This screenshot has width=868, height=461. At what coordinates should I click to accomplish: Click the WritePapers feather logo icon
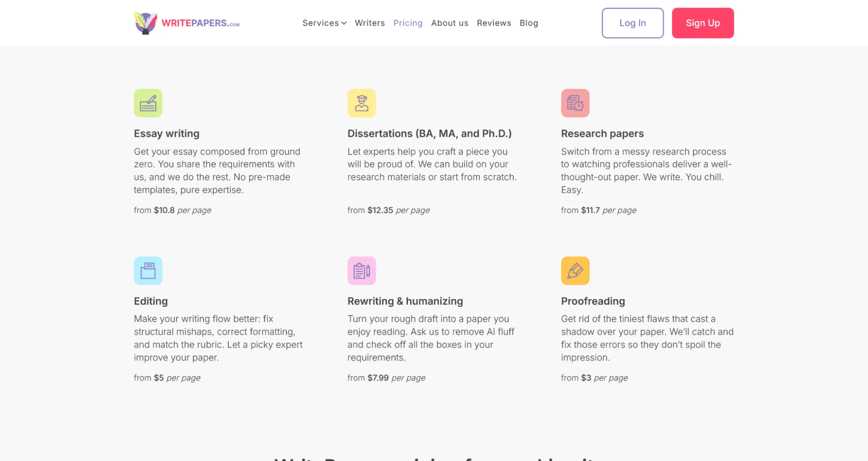point(145,23)
